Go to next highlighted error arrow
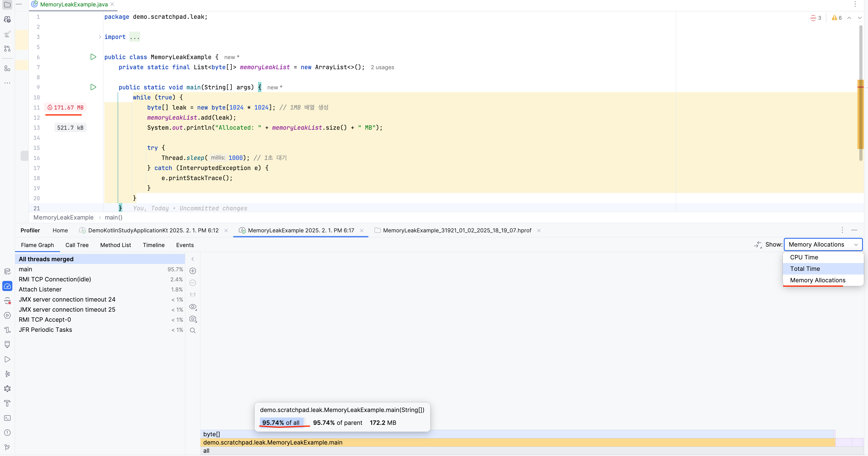 coord(860,18)
